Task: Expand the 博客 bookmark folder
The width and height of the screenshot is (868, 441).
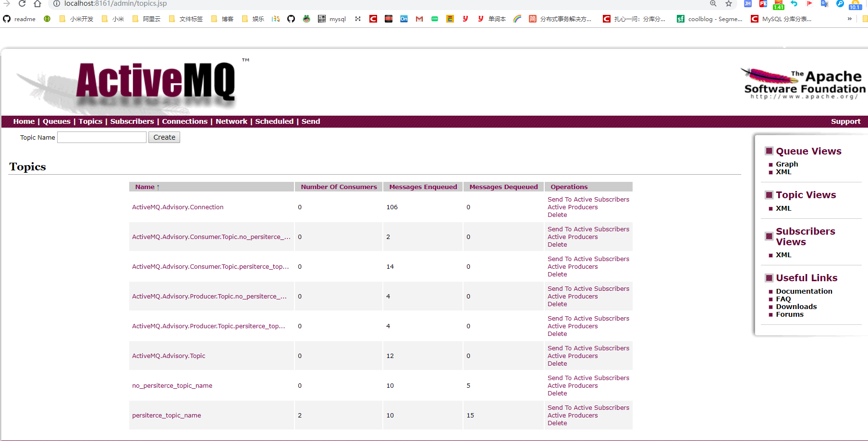Action: pos(222,19)
